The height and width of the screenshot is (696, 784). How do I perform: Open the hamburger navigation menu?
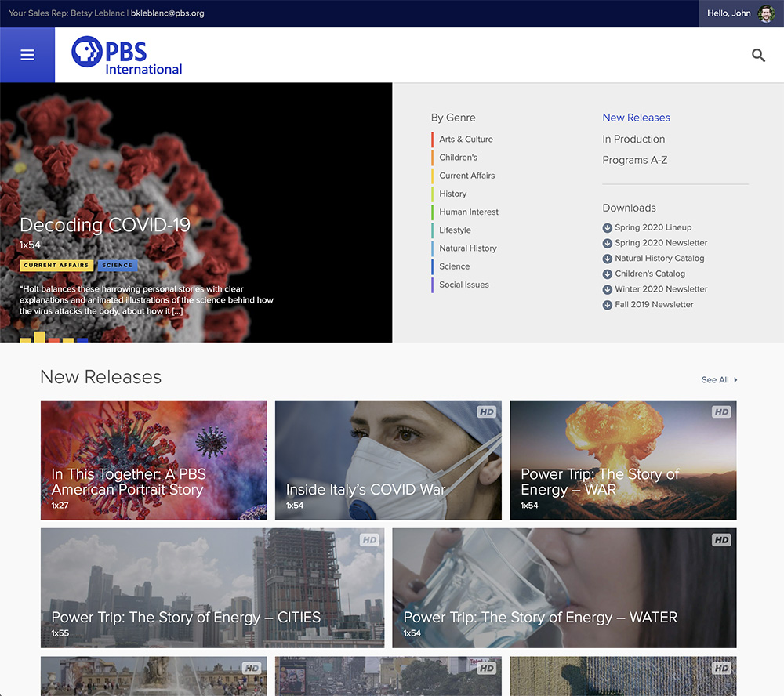pyautogui.click(x=27, y=55)
